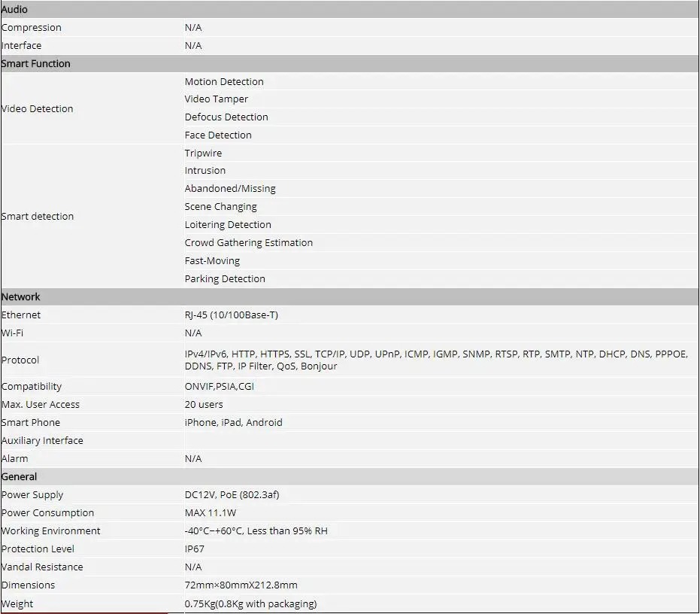This screenshot has width=700, height=614.
Task: Click the Tripwire smart detection entry
Action: coord(203,153)
